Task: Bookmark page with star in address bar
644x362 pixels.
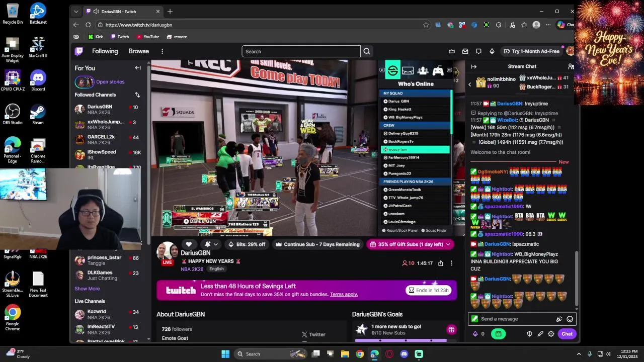Action: click(426, 25)
